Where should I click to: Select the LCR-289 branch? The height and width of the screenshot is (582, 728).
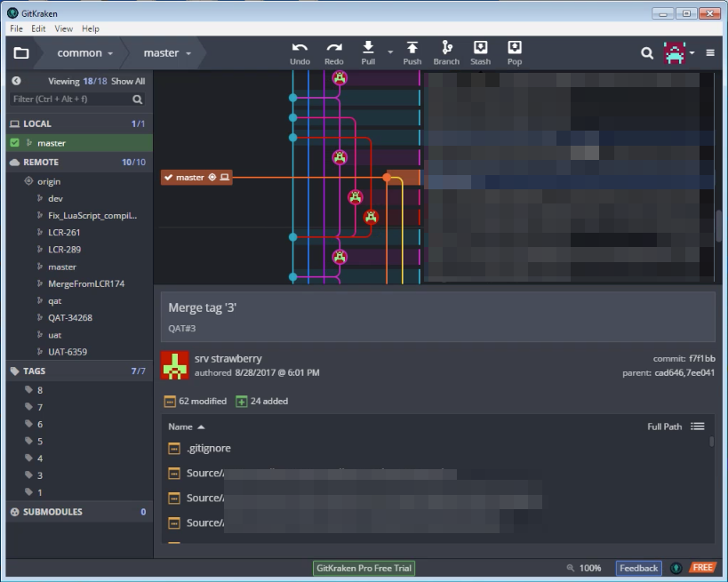[x=65, y=250]
